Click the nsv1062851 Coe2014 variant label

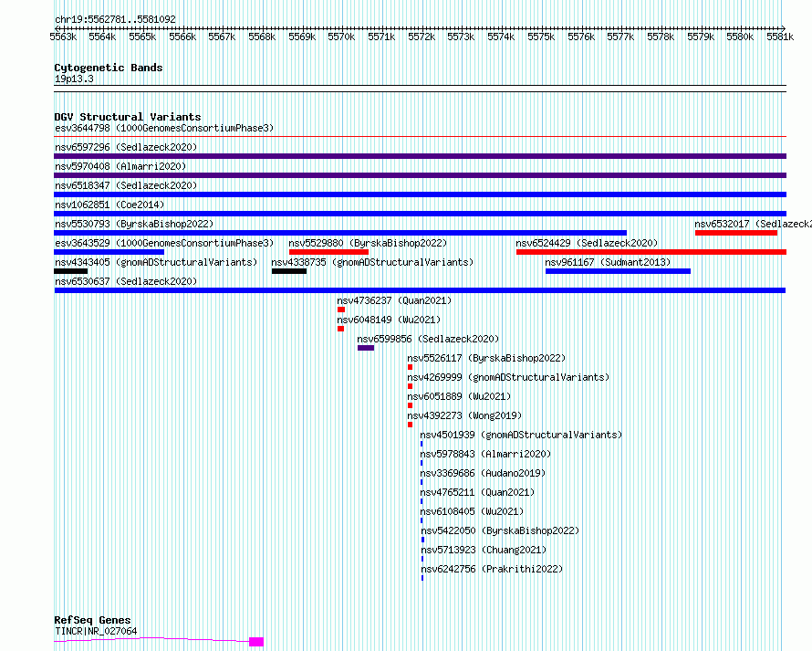coord(109,205)
